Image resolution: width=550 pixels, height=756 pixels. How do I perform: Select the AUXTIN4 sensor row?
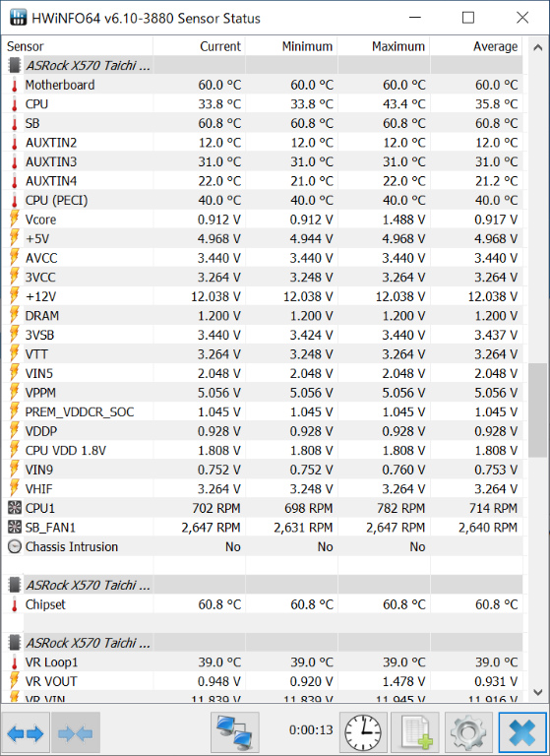(263, 181)
